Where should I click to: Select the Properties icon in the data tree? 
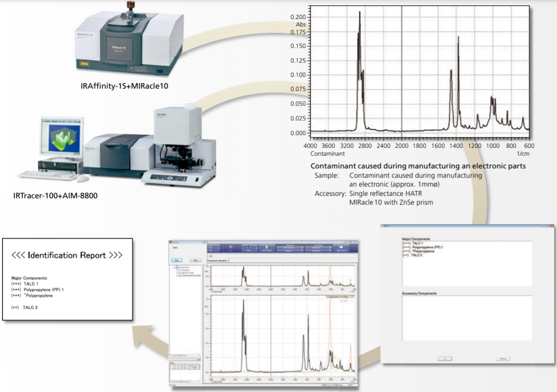181,270
